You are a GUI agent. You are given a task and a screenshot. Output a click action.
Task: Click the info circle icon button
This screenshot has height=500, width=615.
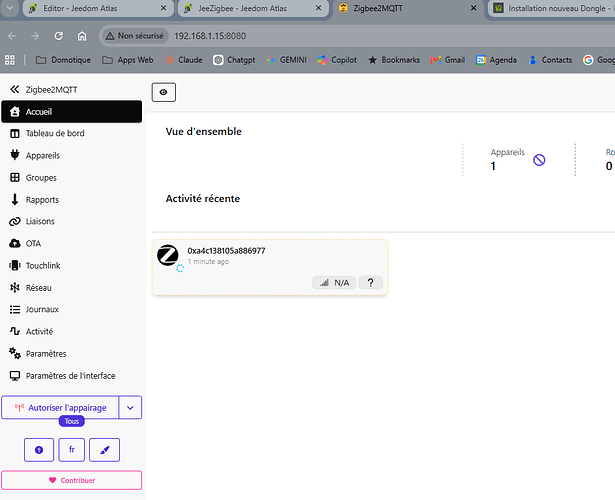pyautogui.click(x=39, y=450)
